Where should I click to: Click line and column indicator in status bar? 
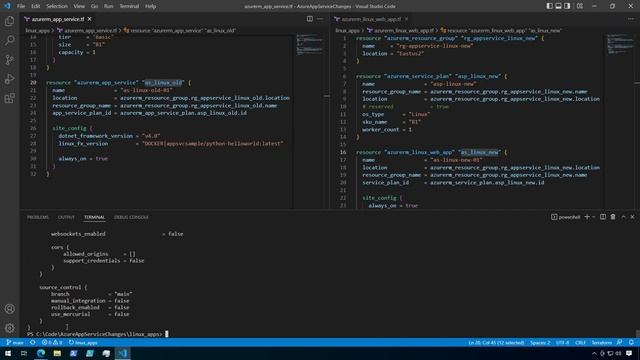496,342
